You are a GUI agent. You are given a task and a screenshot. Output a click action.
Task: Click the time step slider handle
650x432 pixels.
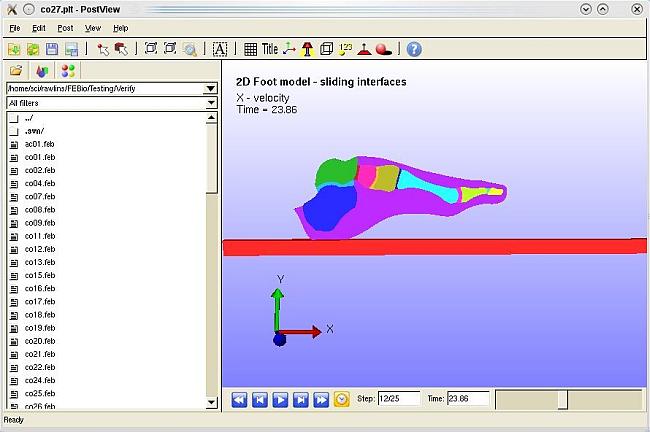(563, 399)
